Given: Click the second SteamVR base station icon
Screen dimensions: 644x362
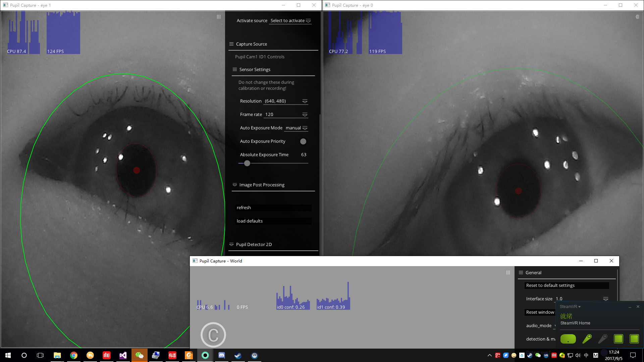Looking at the screenshot, I should pyautogui.click(x=634, y=339).
